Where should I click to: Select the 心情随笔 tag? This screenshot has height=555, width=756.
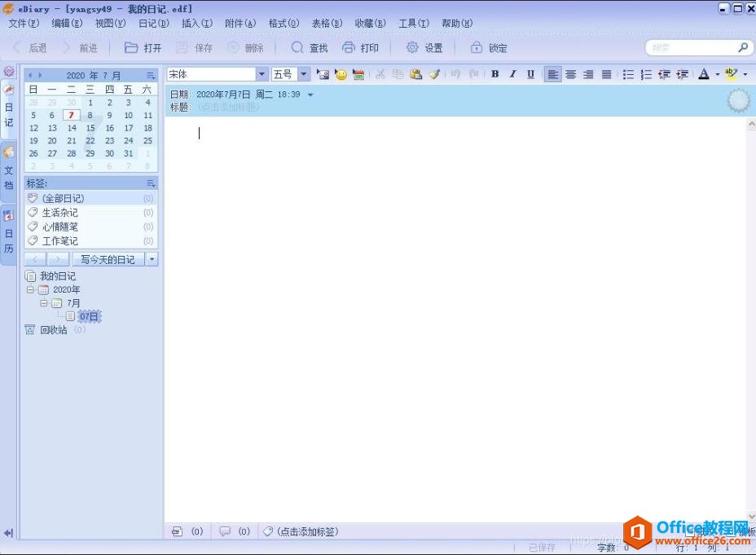[90, 227]
